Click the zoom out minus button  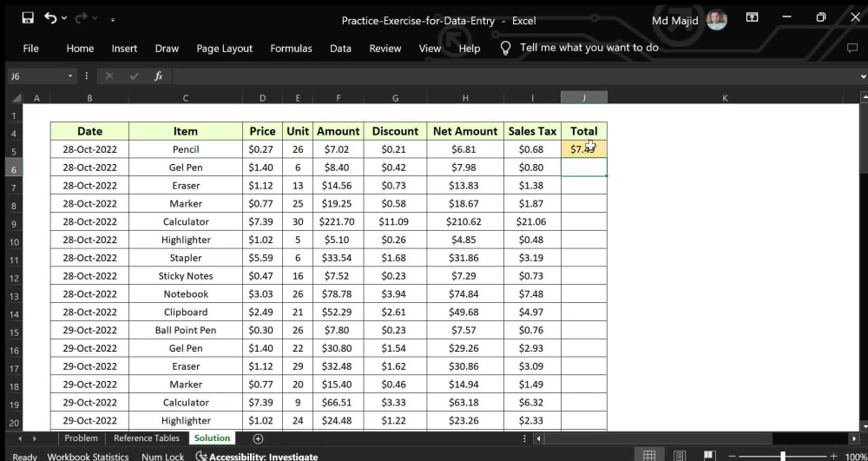pos(732,456)
